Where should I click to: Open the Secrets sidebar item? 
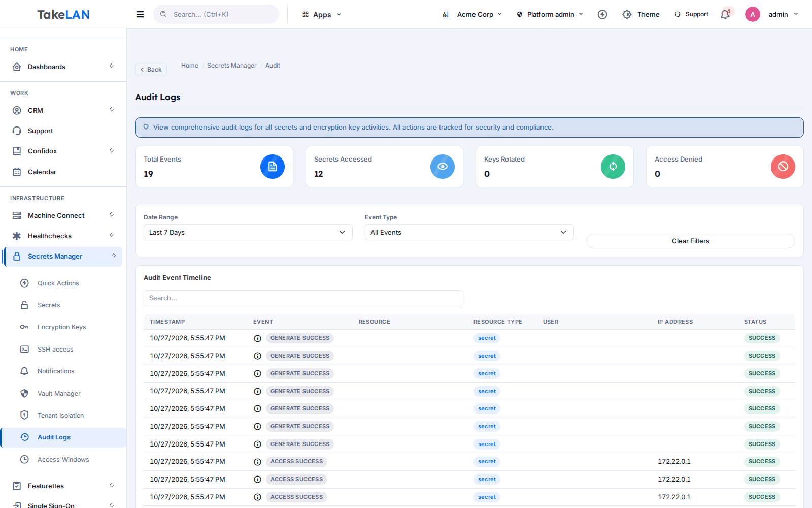click(49, 305)
